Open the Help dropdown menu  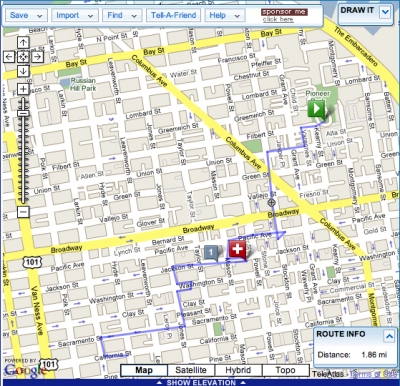(225, 15)
